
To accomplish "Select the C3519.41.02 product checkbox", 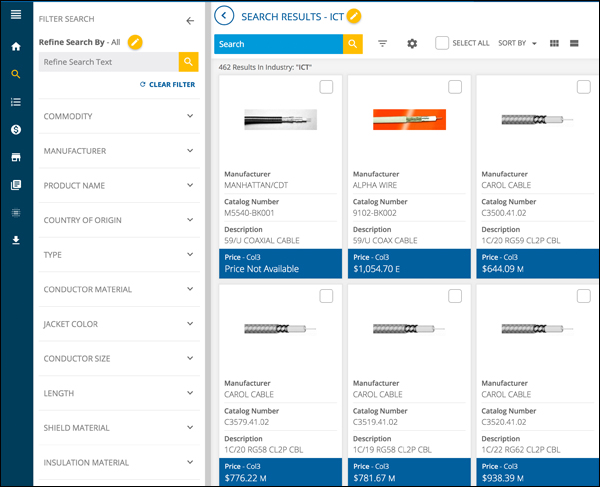I will click(455, 296).
